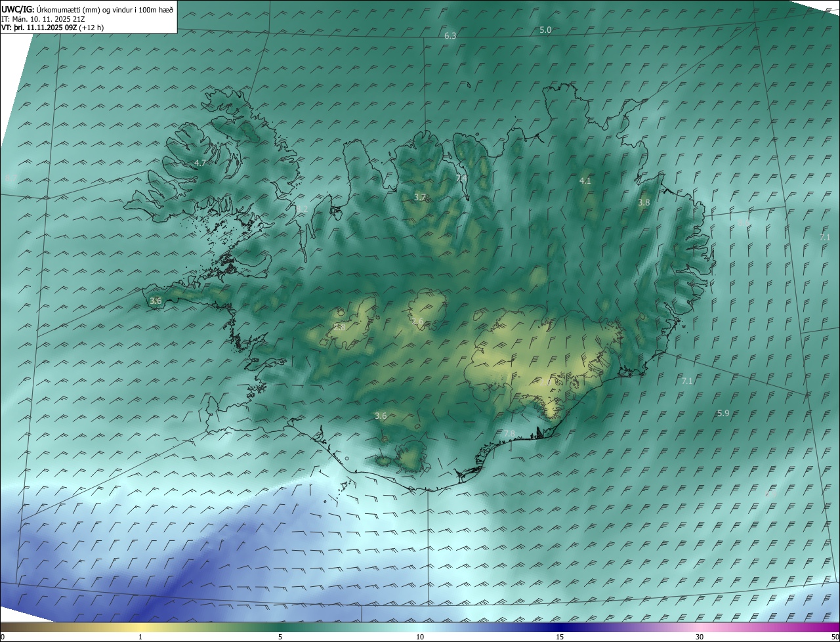This screenshot has width=840, height=642.
Task: Click the '30' tick on the color scale
Action: pos(700,637)
